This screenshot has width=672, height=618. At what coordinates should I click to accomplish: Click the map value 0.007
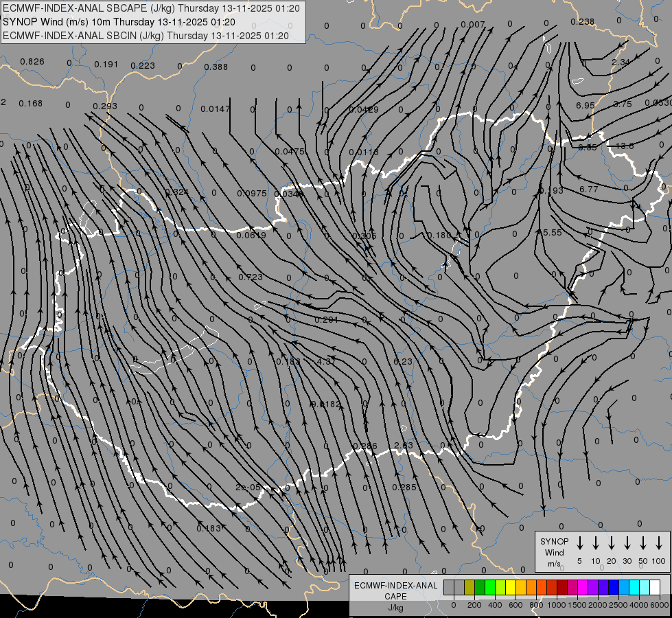473,25
